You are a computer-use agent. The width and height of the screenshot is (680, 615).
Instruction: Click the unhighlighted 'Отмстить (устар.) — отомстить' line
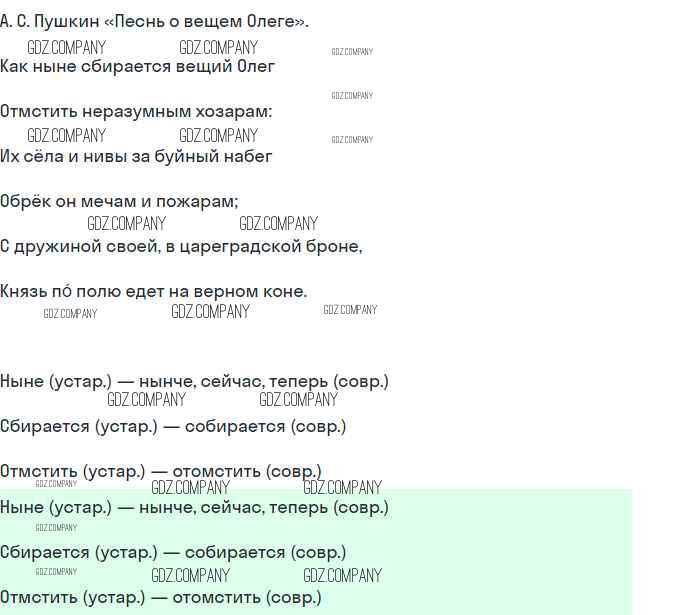pos(161,471)
